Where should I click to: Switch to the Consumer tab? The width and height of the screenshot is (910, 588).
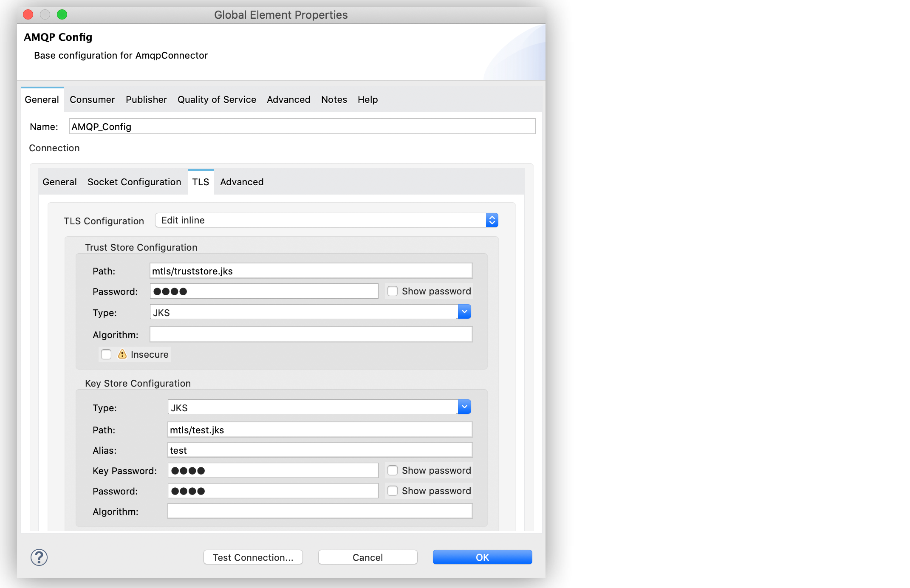92,99
